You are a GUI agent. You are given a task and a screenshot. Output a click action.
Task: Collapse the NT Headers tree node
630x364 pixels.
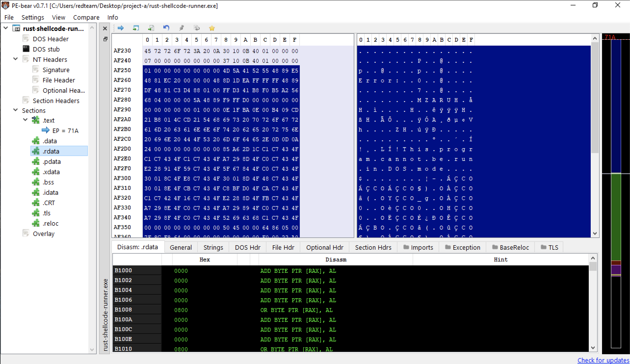pyautogui.click(x=15, y=59)
